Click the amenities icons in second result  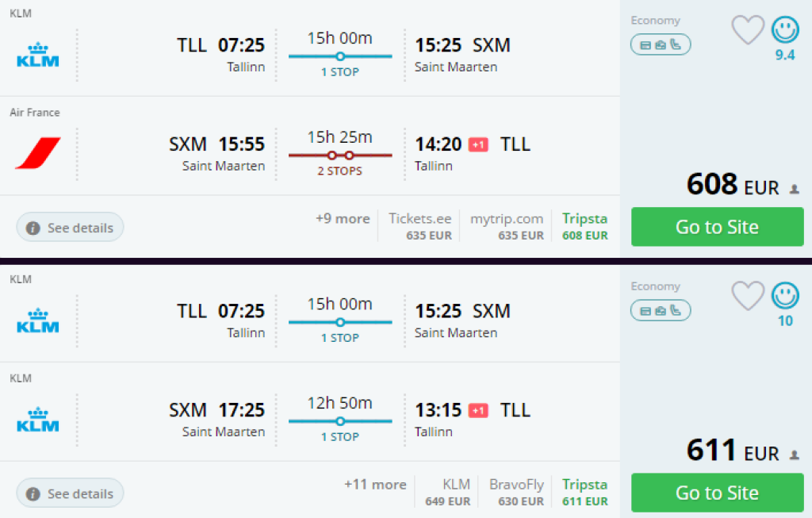pos(661,310)
